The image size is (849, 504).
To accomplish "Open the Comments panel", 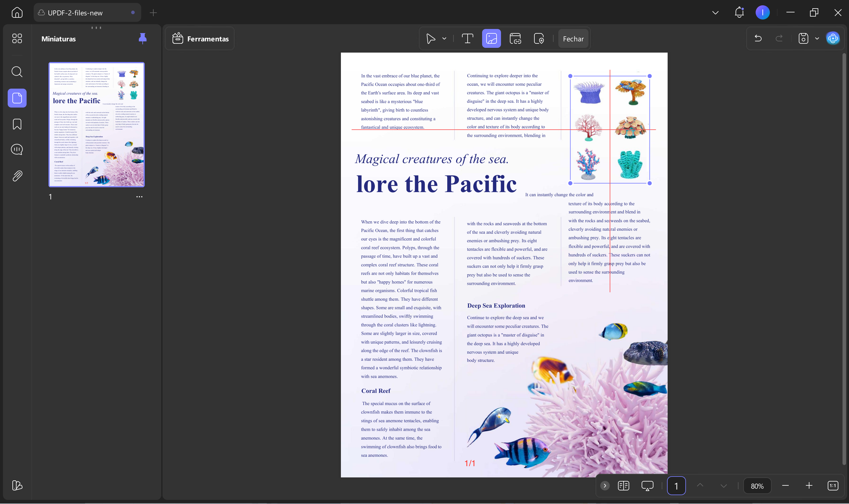I will tap(17, 150).
